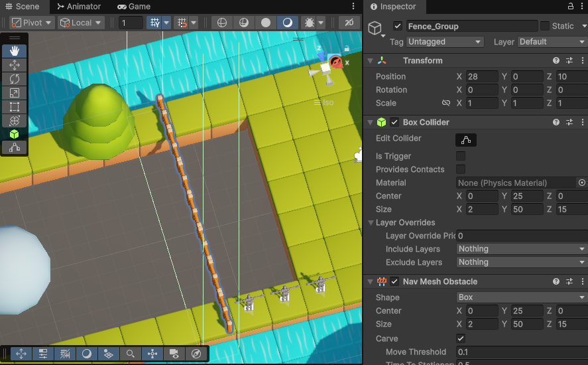This screenshot has height=365, width=588.
Task: Open Box Collider help reference icon
Action: pyautogui.click(x=557, y=122)
